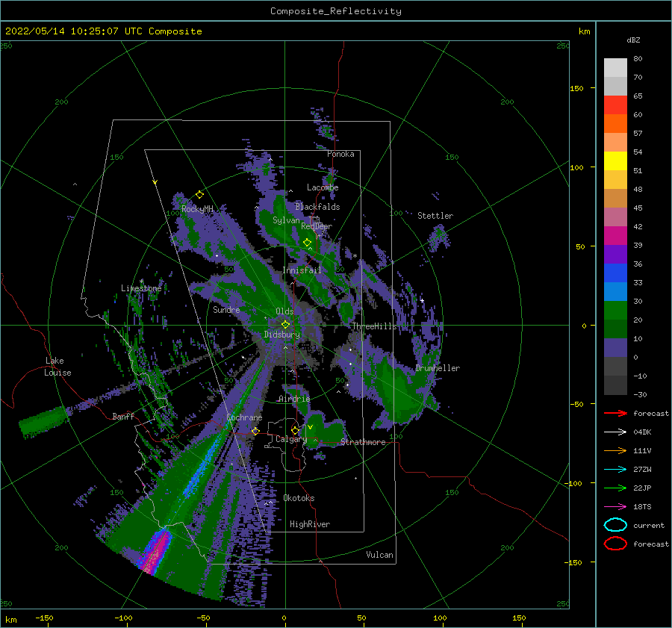Click the Blackfalds town label

tap(317, 207)
